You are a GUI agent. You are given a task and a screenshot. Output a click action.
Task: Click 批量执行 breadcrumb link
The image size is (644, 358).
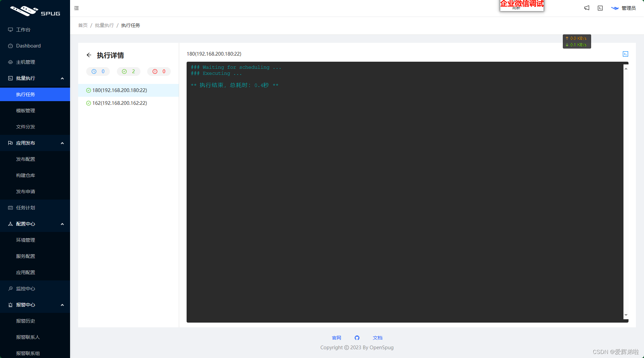pyautogui.click(x=104, y=25)
